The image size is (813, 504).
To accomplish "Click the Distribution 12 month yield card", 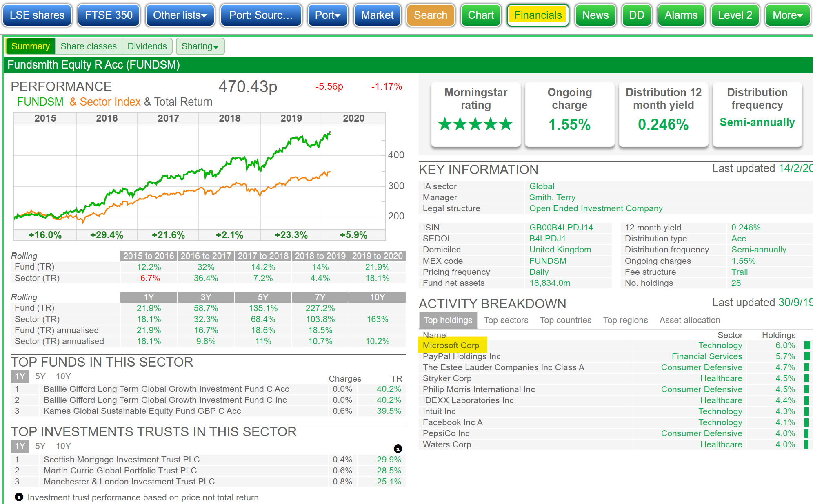I will pos(663,114).
